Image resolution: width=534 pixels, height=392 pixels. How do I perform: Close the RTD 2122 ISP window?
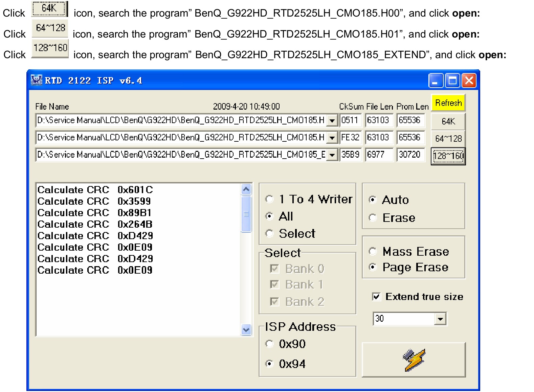point(469,80)
